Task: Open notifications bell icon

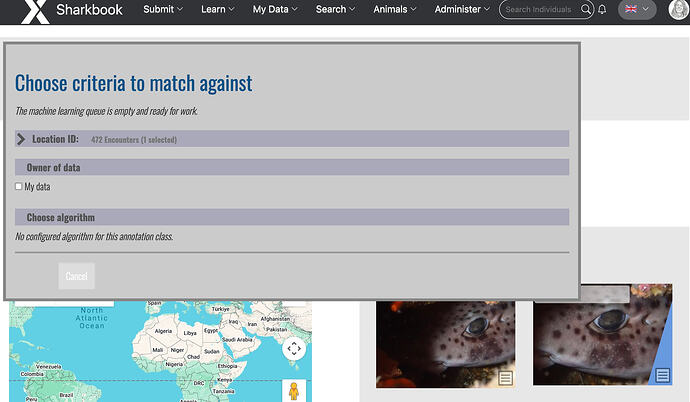Action: coord(602,10)
